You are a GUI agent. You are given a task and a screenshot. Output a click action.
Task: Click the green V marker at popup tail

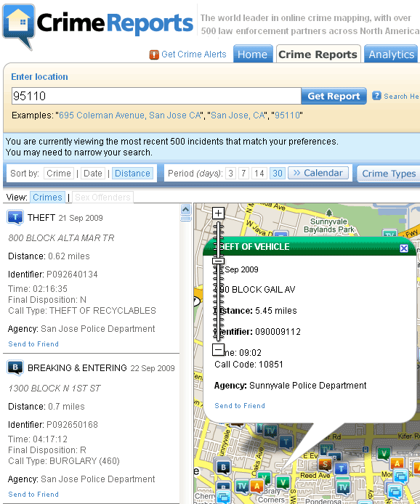283,483
